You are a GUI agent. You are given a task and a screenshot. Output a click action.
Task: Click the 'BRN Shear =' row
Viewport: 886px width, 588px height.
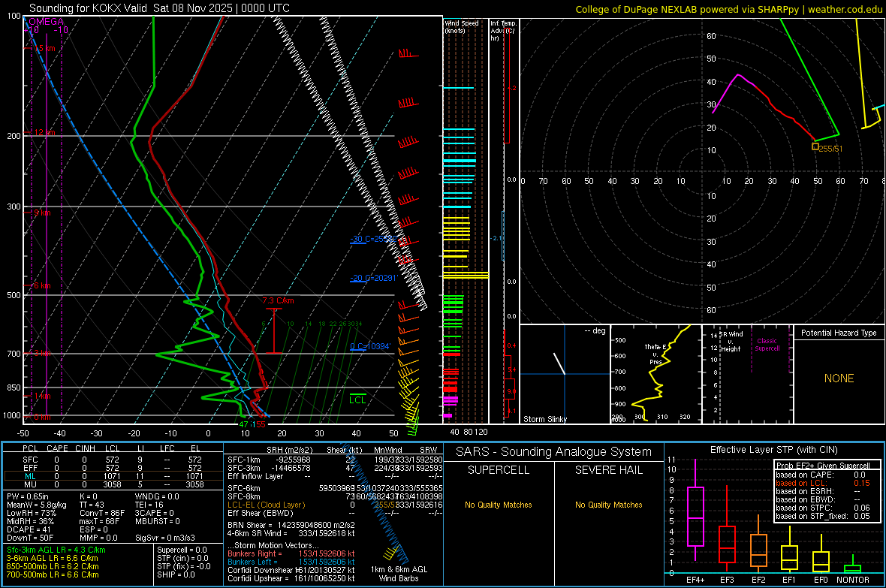(x=291, y=525)
